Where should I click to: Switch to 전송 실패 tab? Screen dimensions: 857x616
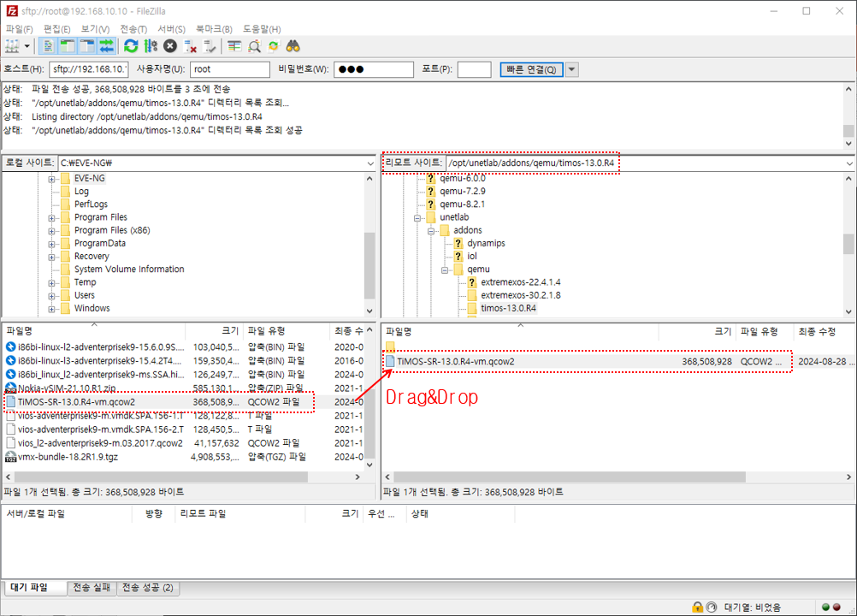pyautogui.click(x=92, y=588)
